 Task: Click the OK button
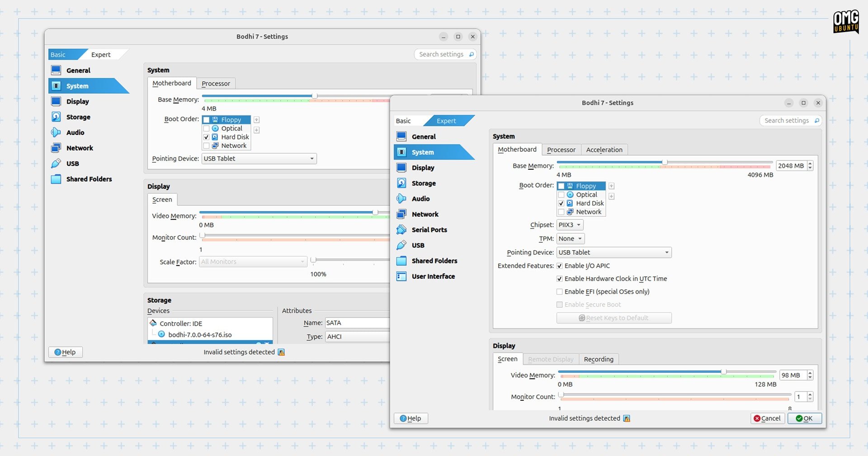(x=804, y=418)
